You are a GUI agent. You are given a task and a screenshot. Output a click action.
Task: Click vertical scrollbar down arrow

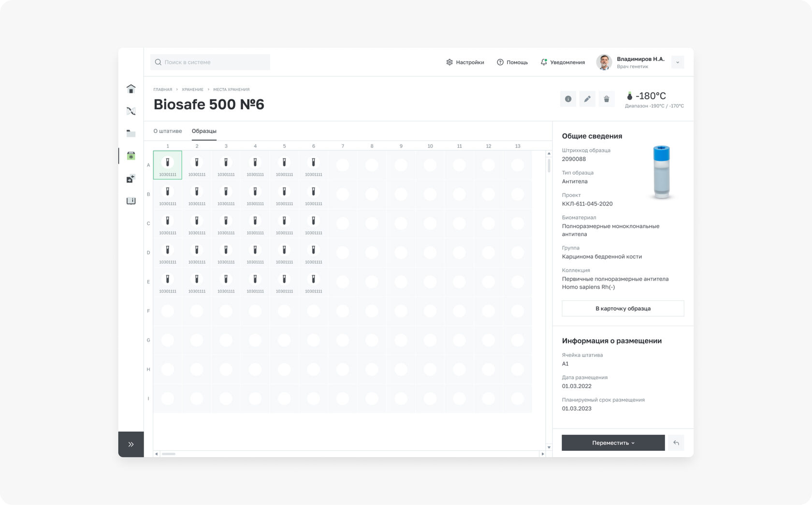point(549,447)
